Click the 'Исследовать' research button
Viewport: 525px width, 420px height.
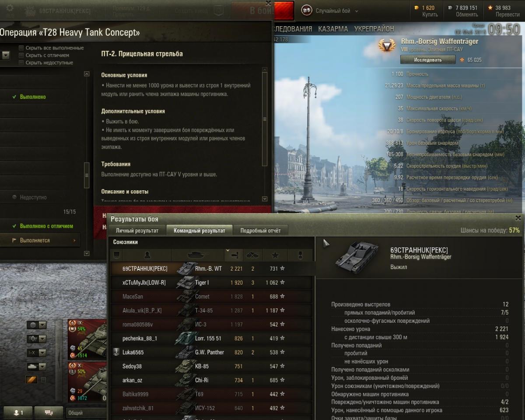click(428, 60)
